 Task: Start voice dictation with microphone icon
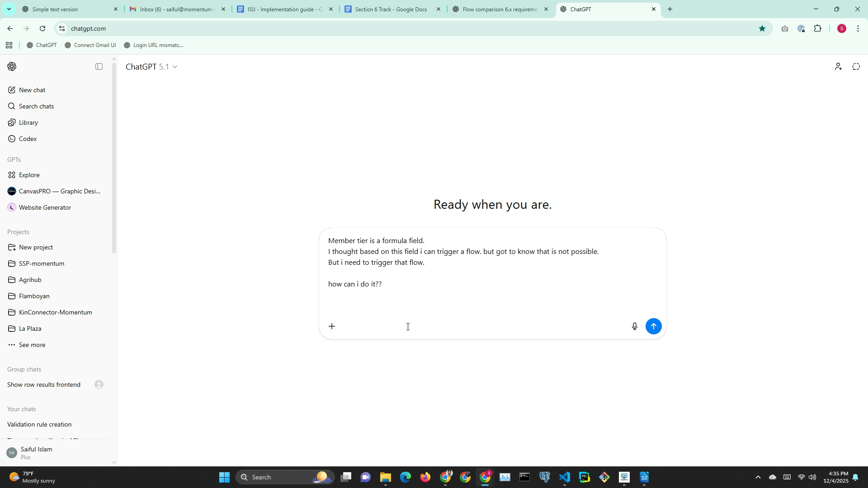pos(634,326)
